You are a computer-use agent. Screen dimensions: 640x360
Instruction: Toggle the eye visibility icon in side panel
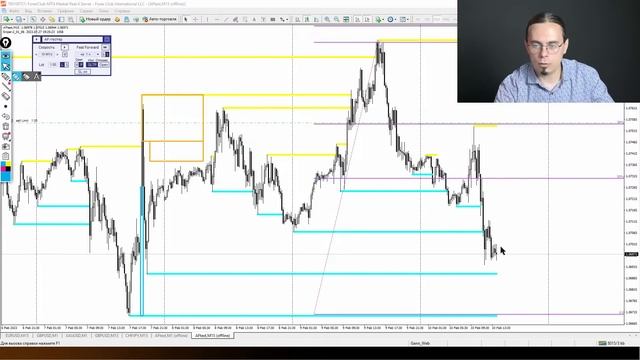tap(6, 56)
